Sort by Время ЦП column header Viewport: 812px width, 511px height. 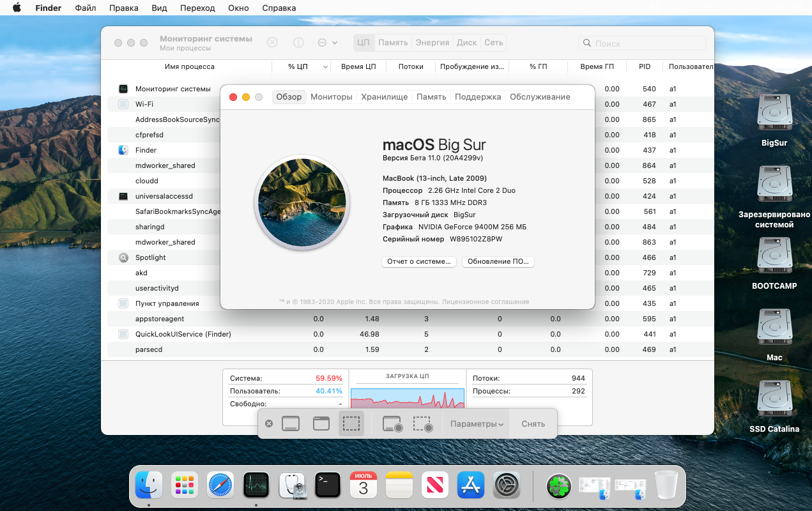click(x=358, y=66)
